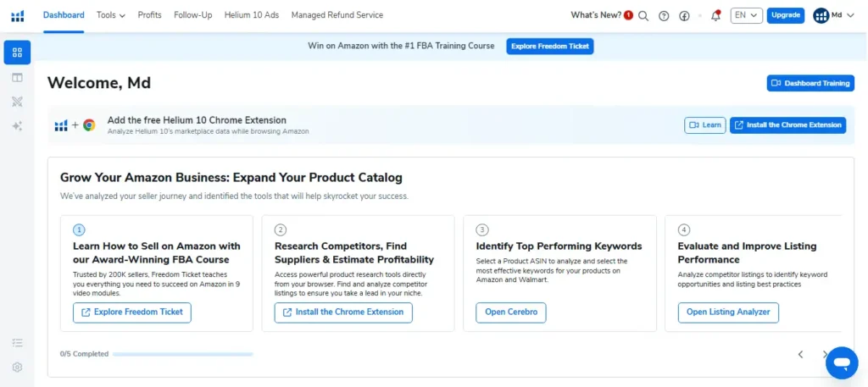Viewport: 868px width, 387px height.
Task: Click the 0/5 Completed progress bar
Action: (183, 354)
